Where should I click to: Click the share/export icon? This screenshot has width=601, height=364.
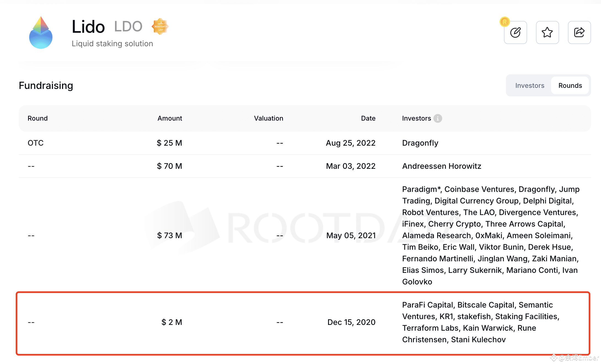pos(579,32)
